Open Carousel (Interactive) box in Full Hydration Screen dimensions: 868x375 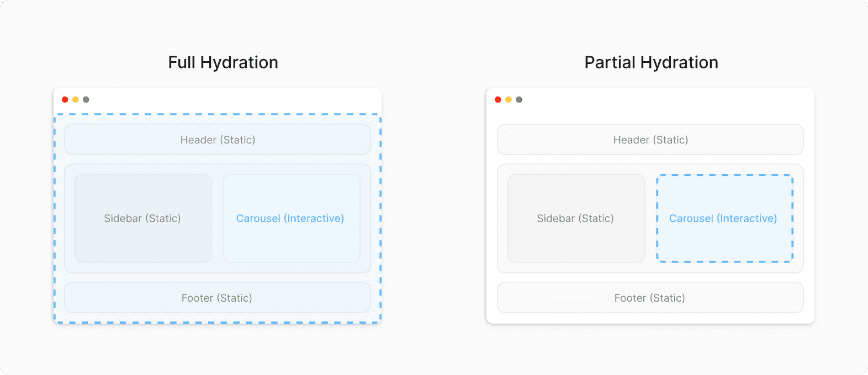292,243
